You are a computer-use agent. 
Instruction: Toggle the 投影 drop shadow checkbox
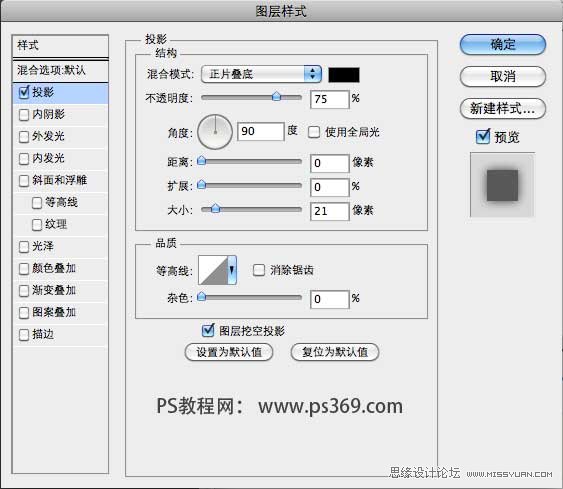click(x=24, y=93)
